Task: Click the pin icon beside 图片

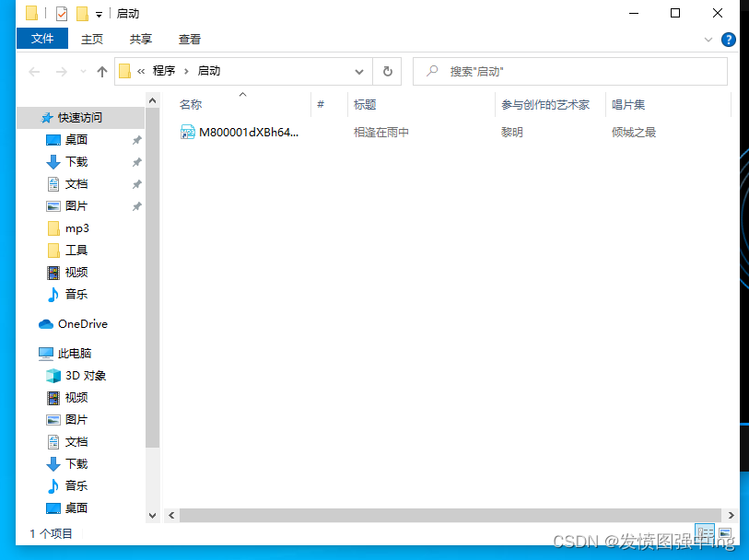Action: pyautogui.click(x=136, y=206)
